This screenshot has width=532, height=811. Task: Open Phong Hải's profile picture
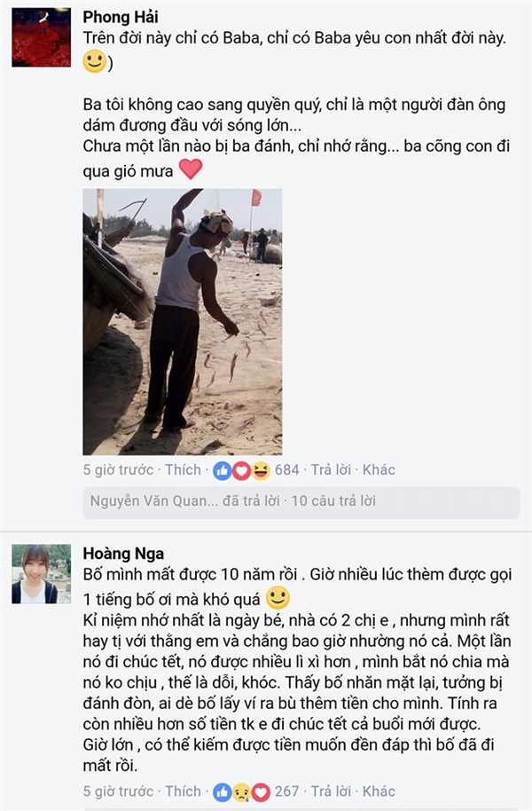pos(42,37)
